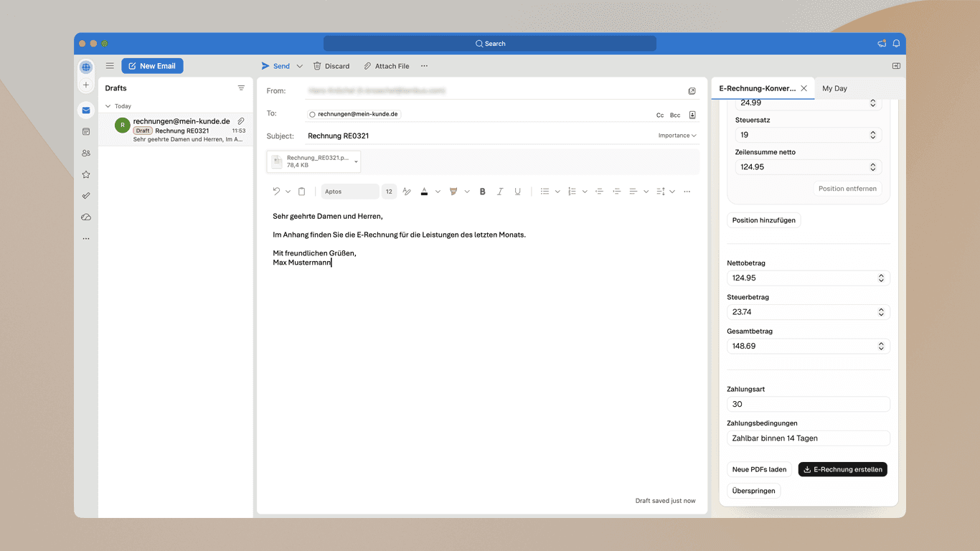The height and width of the screenshot is (551, 980).
Task: Toggle the numbered list option
Action: (x=572, y=191)
